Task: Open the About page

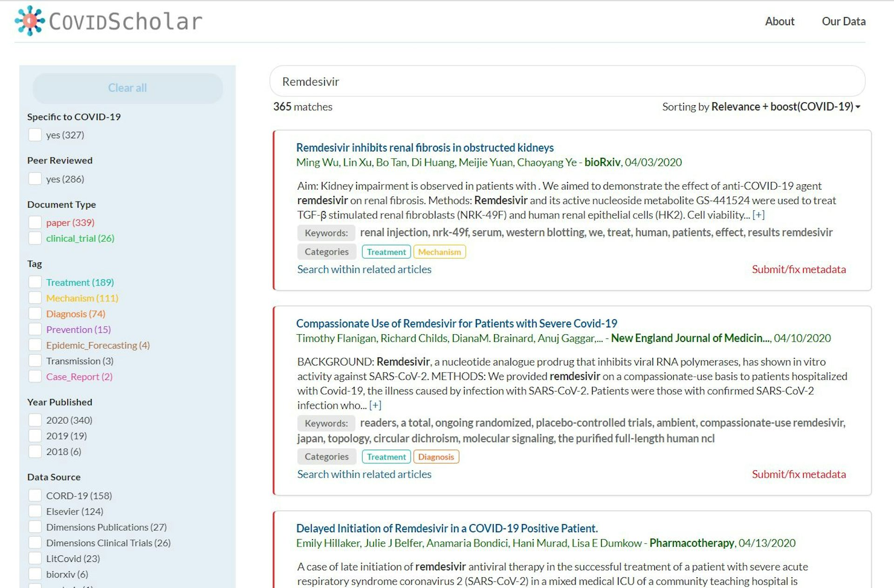Action: (x=779, y=21)
